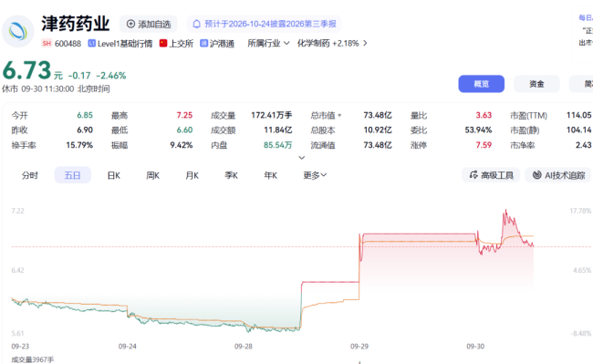Click the change percentage -2.46%
The image size is (593, 364).
[x=110, y=76]
